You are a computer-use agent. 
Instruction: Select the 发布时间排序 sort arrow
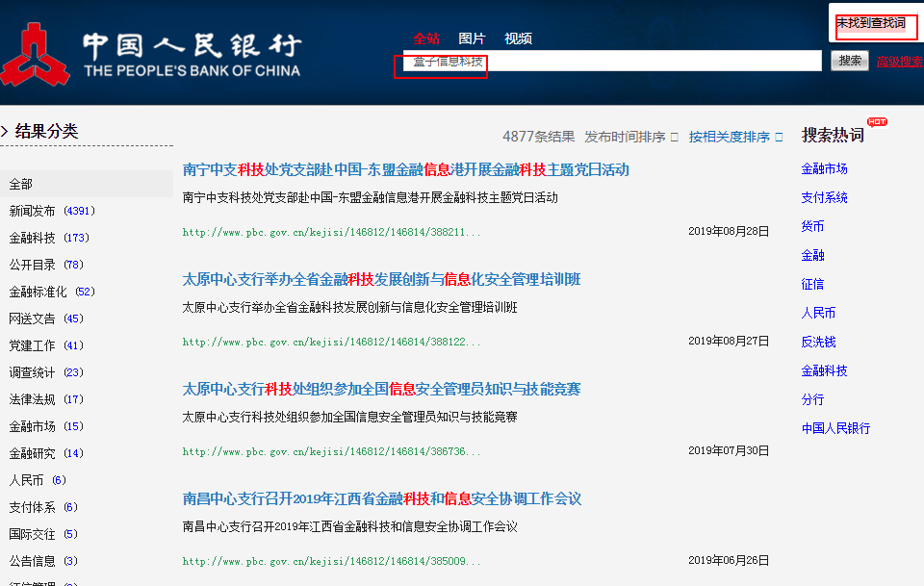pos(675,136)
